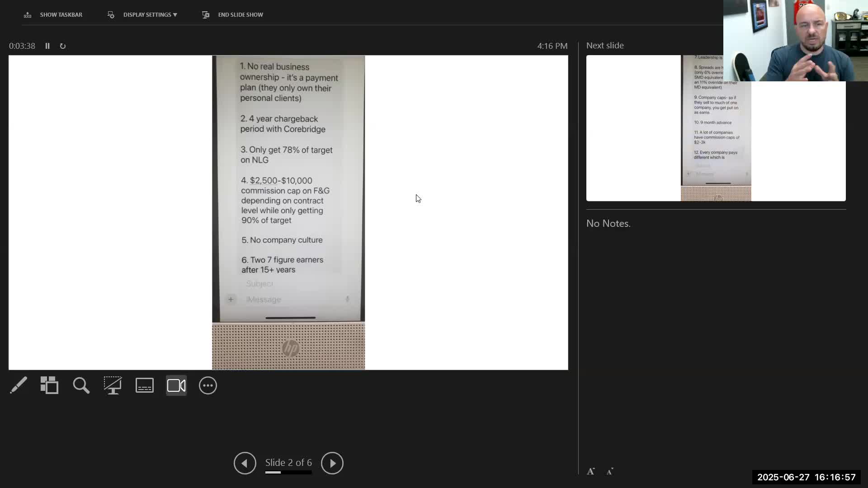The image size is (868, 488).
Task: Toggle the camera cameo button
Action: tap(176, 385)
